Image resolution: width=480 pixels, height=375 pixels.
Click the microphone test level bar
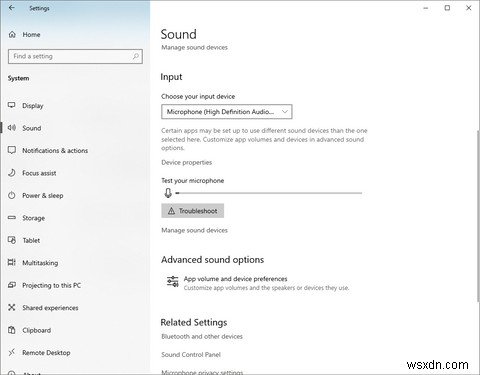(x=269, y=193)
